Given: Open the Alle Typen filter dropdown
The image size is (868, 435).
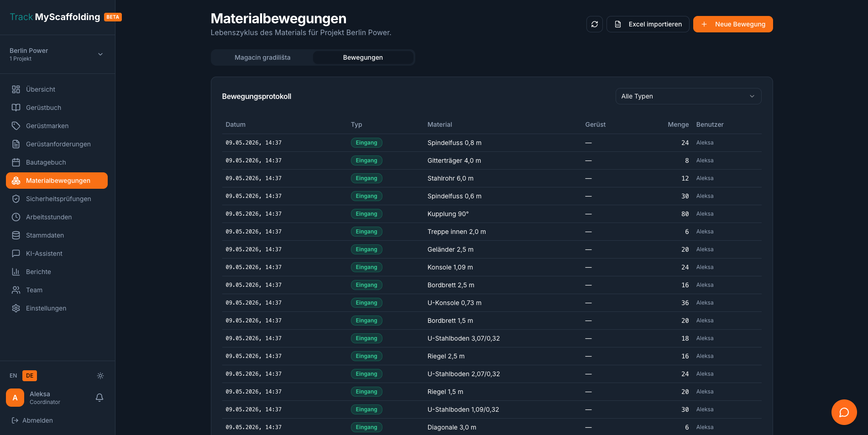Looking at the screenshot, I should pyautogui.click(x=688, y=96).
